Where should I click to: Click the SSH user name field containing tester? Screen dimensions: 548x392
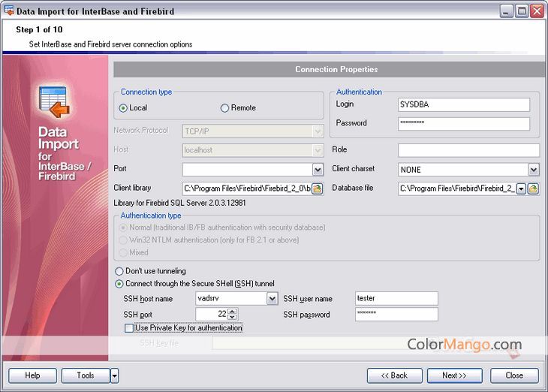point(396,298)
